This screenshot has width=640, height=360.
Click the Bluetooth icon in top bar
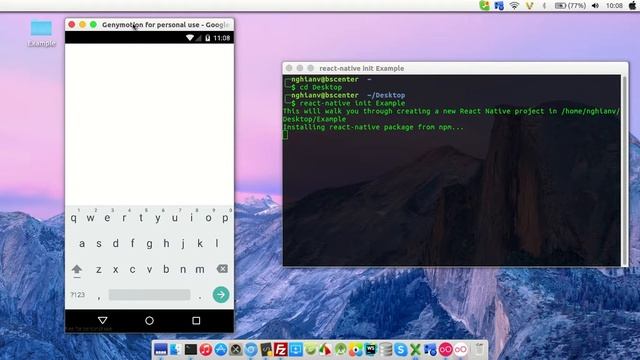544,6
